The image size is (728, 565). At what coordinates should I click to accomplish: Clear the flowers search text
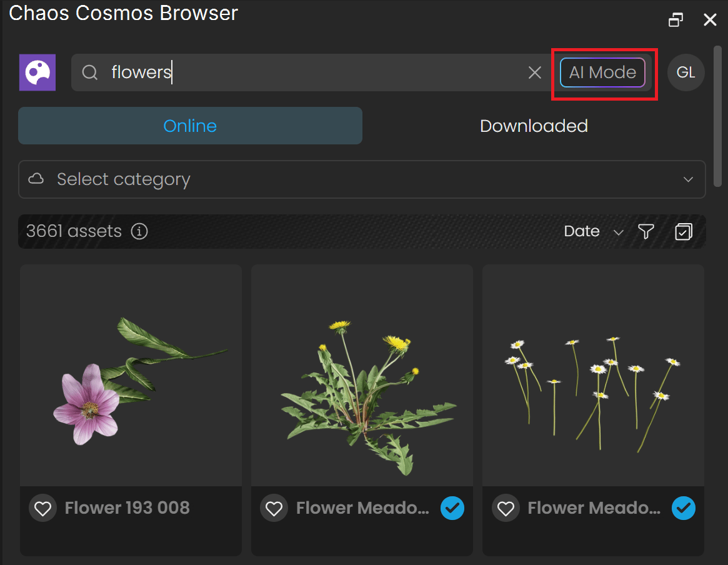tap(535, 72)
